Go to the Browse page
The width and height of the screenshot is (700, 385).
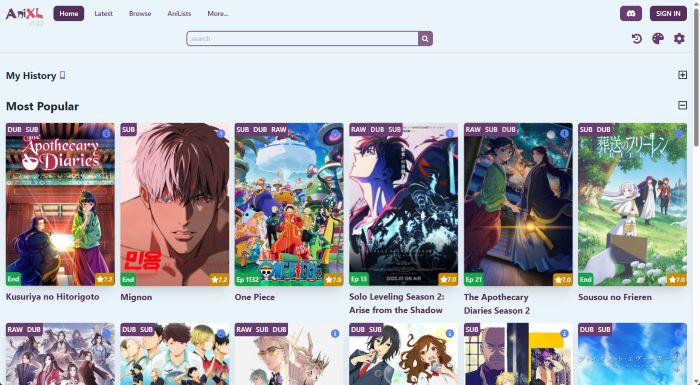pos(140,13)
